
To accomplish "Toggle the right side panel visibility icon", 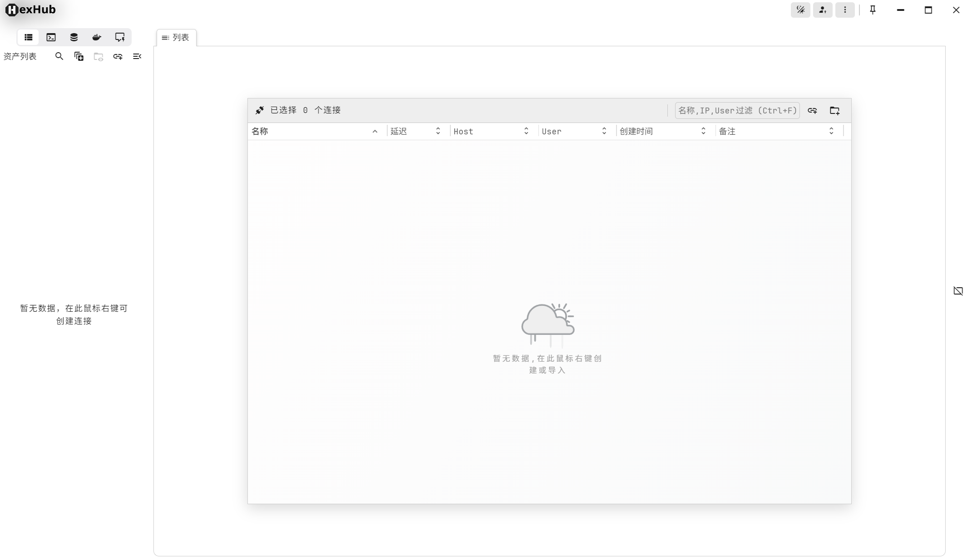I will pyautogui.click(x=958, y=291).
